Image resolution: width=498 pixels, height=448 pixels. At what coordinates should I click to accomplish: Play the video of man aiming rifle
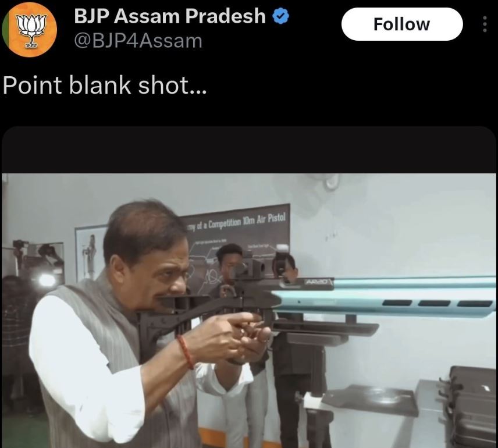pos(249,311)
